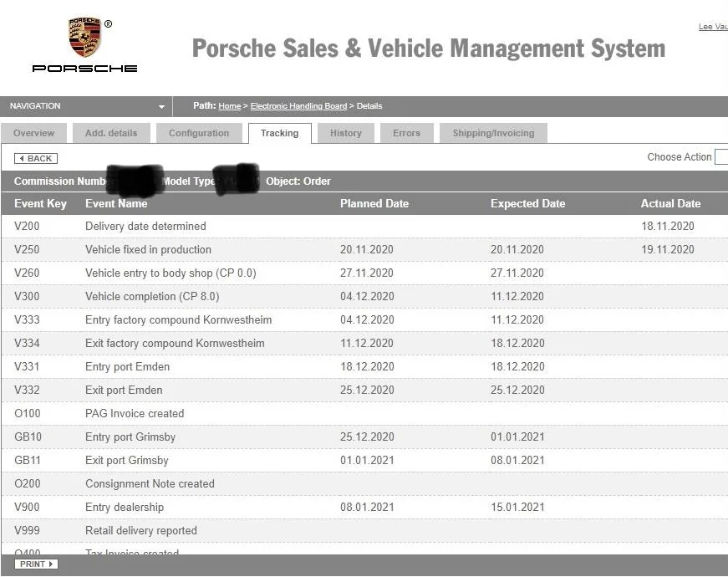Click expected date 08.01.2021 in GB11 row
Viewport: 728px width, 577px height.
[517, 461]
